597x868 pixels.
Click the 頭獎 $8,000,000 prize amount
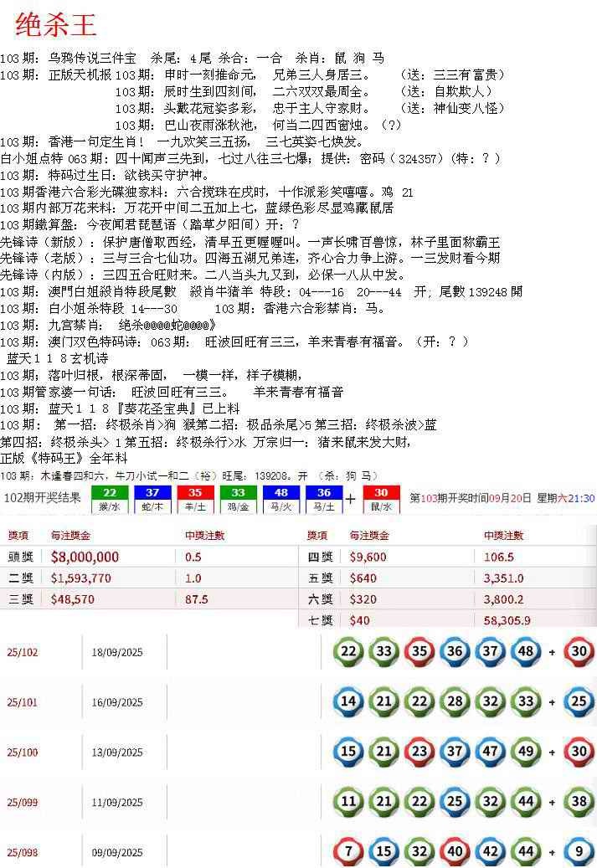tap(85, 557)
